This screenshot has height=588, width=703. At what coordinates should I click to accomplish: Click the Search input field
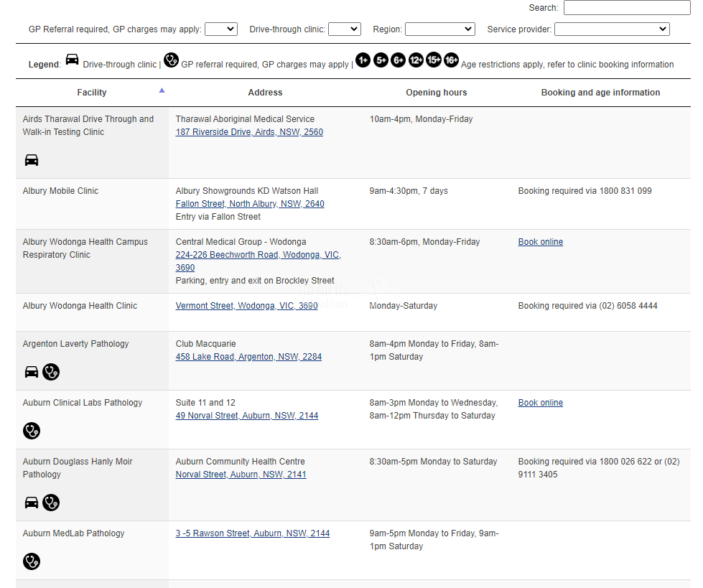[627, 8]
